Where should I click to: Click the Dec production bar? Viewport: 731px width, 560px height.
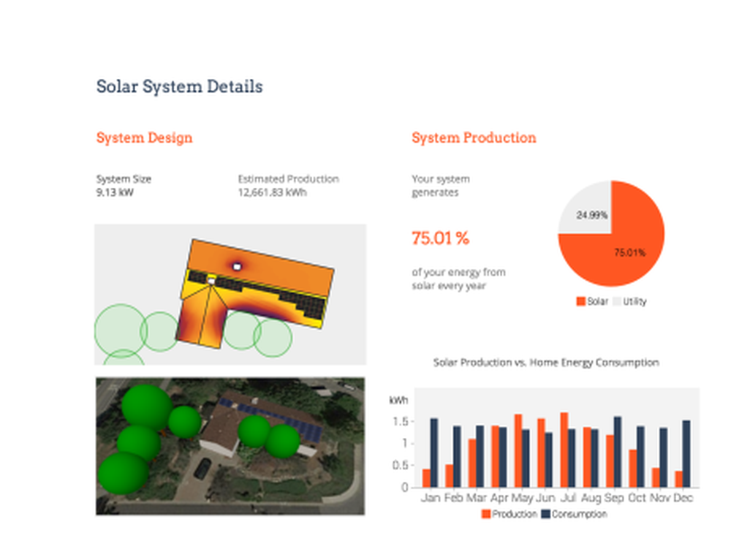point(679,479)
